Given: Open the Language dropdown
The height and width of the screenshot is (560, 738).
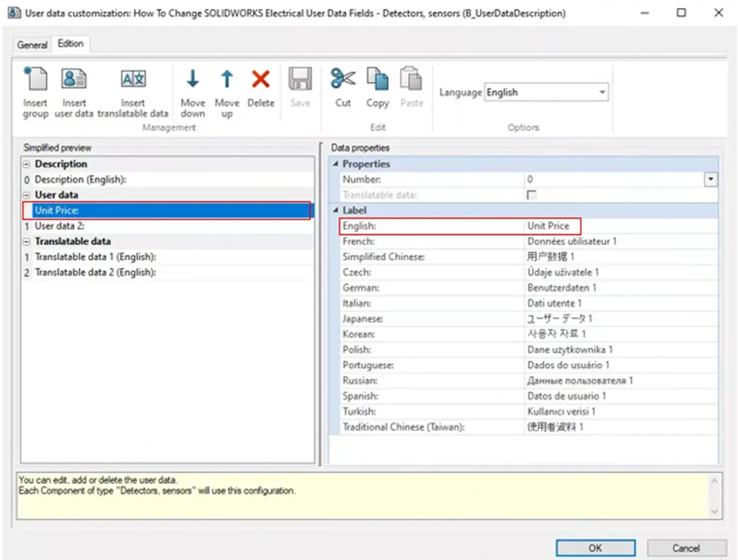Looking at the screenshot, I should tap(602, 92).
